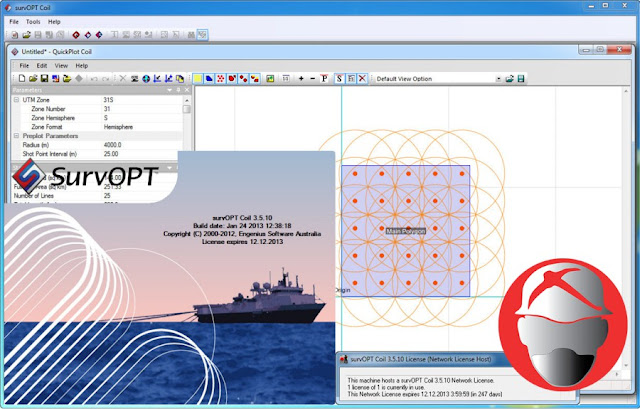
Task: Open saved view option folder icon
Action: pos(509,79)
